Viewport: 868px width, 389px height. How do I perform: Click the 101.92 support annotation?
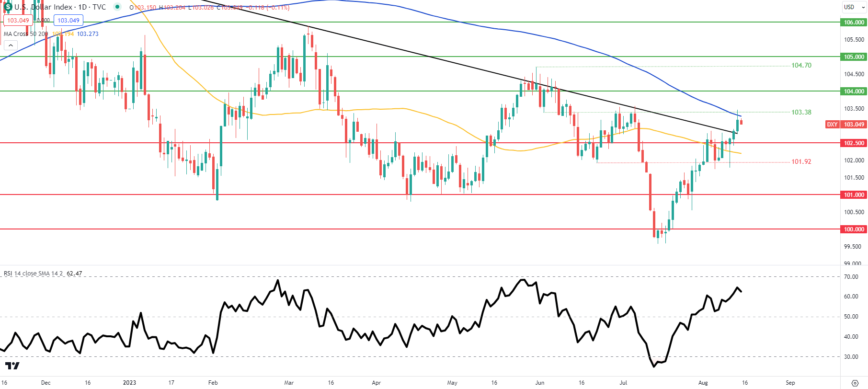801,161
